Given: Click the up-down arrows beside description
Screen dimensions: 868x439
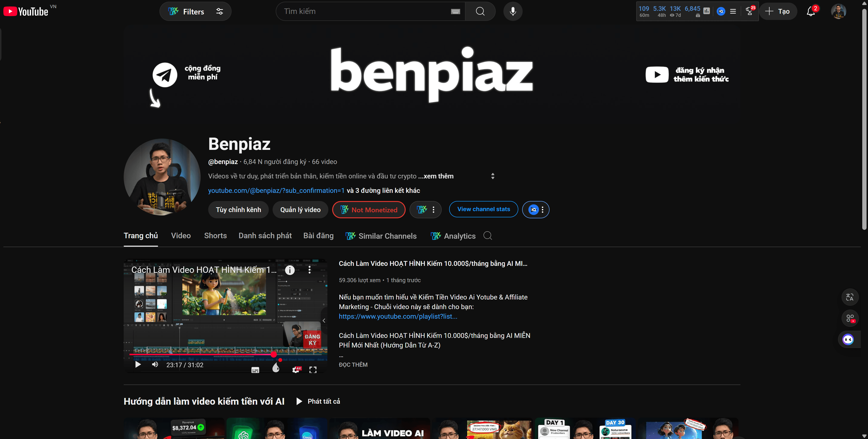Looking at the screenshot, I should coord(493,176).
